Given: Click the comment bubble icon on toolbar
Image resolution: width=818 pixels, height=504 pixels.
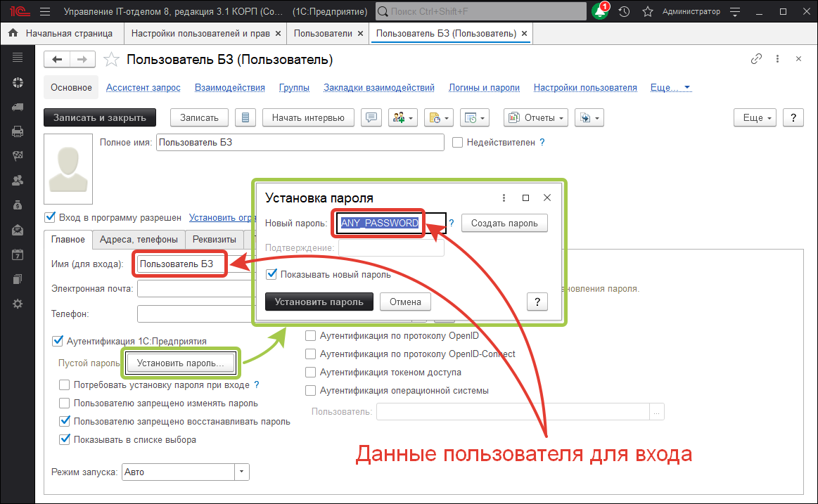Looking at the screenshot, I should click(371, 117).
